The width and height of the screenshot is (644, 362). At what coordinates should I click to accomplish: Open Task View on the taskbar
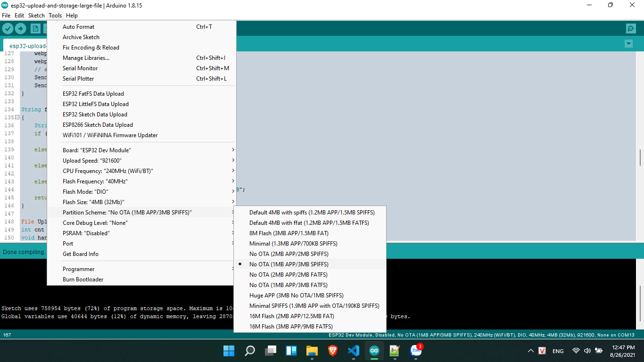pos(270,351)
